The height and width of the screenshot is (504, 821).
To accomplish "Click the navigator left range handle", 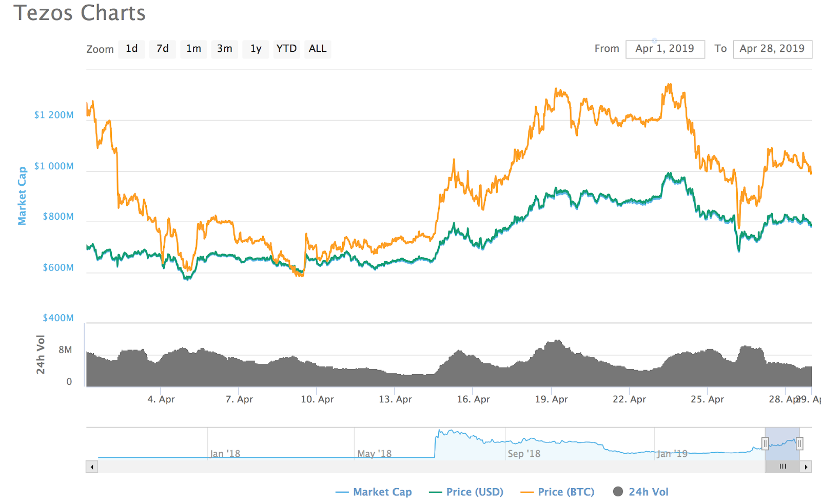I will click(765, 443).
